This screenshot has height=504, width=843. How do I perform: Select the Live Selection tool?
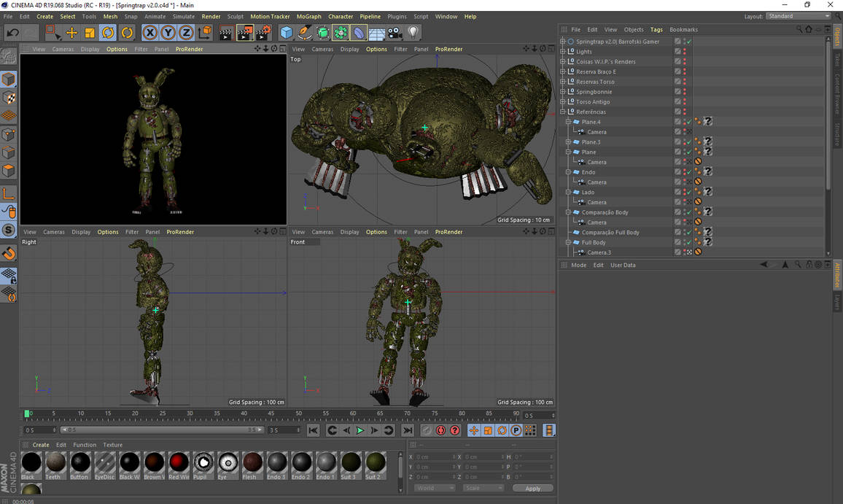[x=53, y=33]
